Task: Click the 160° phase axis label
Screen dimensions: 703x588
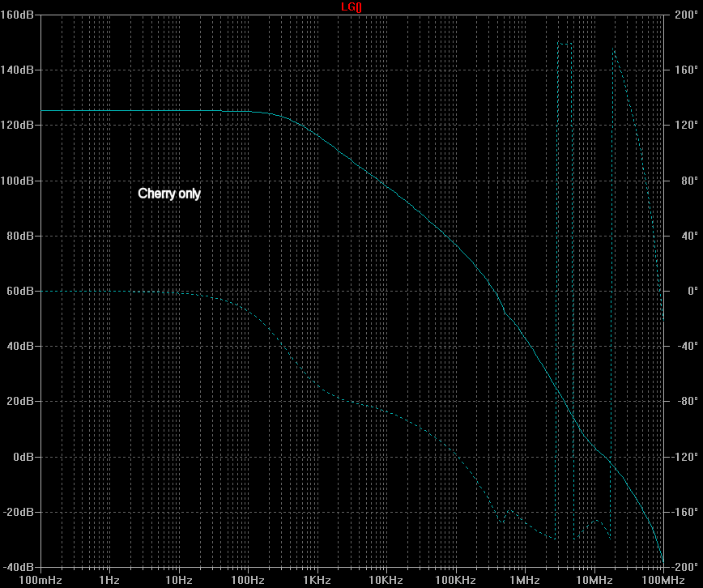Action: (x=687, y=70)
